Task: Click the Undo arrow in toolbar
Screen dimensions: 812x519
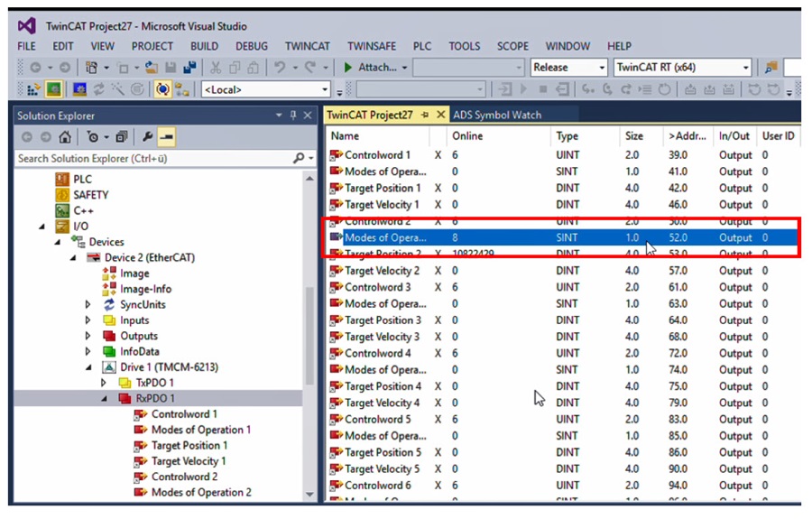Action: pos(279,68)
